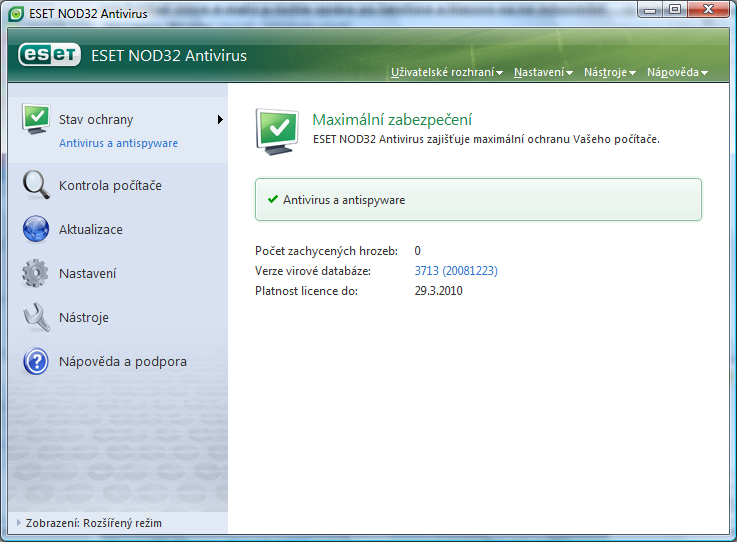Go to Aktualizace section
737x542 pixels.
tap(91, 229)
